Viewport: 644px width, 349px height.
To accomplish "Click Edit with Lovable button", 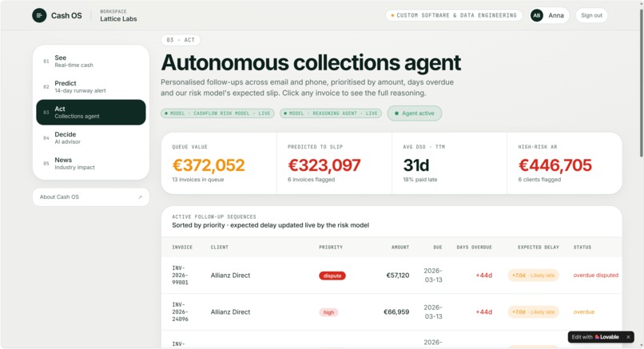I will (595, 337).
